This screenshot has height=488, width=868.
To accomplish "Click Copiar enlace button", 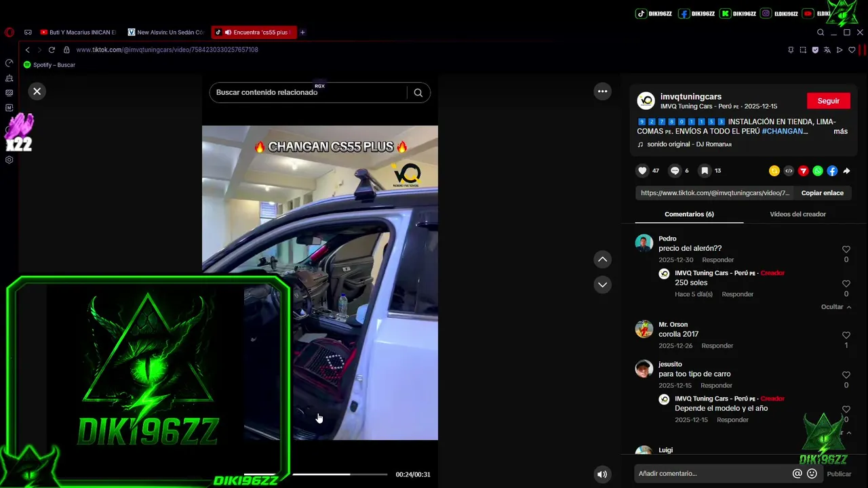I will click(x=822, y=193).
